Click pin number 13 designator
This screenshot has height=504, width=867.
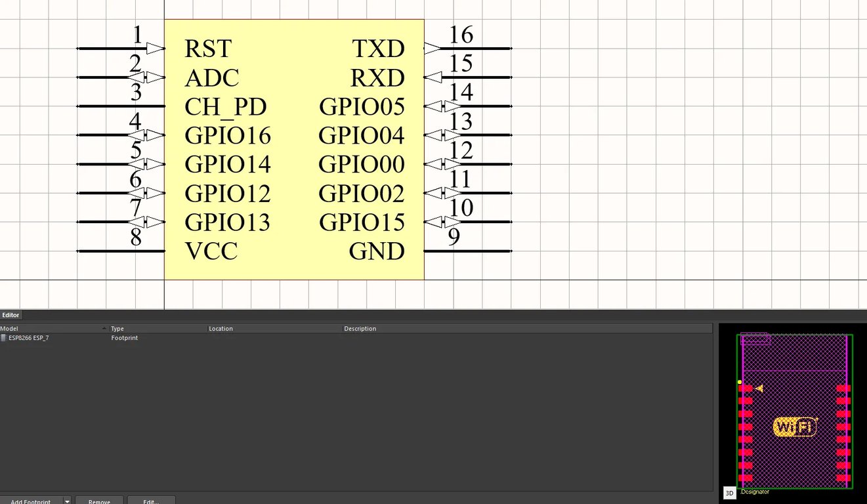pyautogui.click(x=461, y=121)
